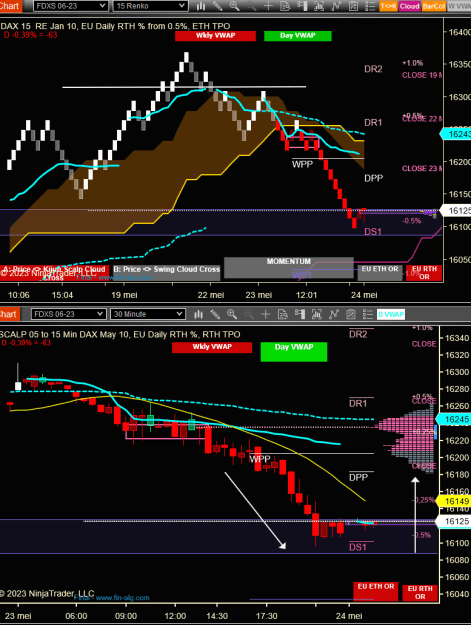Click EU ETH OR in Renko chart
471x625 pixels.
380,272
